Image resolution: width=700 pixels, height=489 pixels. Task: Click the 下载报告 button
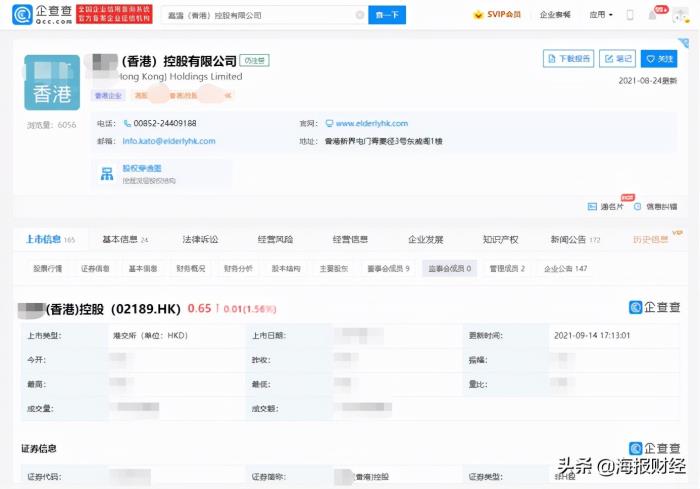click(x=568, y=59)
